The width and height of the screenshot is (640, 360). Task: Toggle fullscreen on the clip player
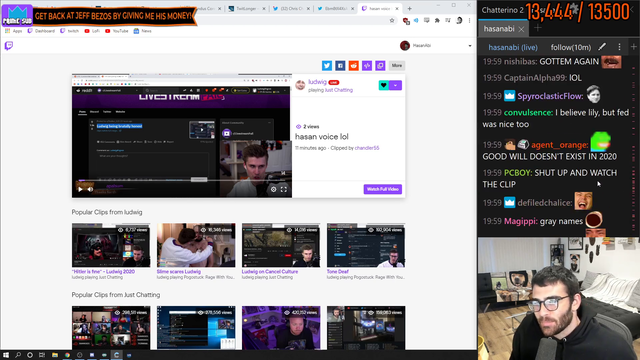click(284, 189)
